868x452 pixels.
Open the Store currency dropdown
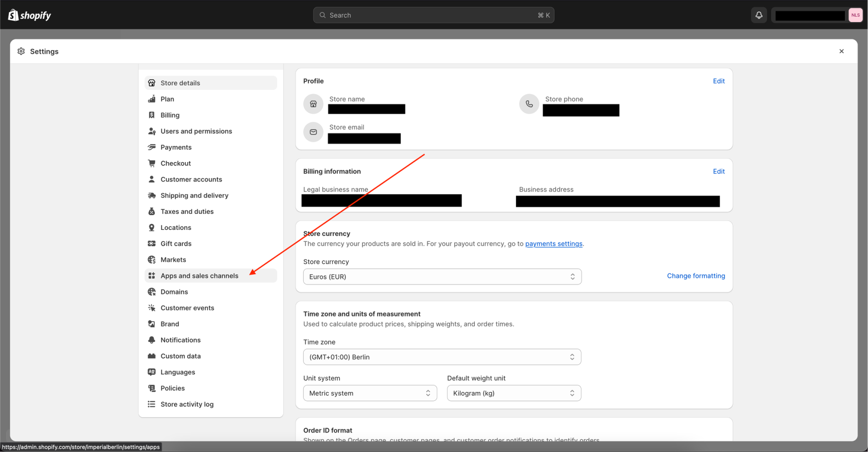441,277
